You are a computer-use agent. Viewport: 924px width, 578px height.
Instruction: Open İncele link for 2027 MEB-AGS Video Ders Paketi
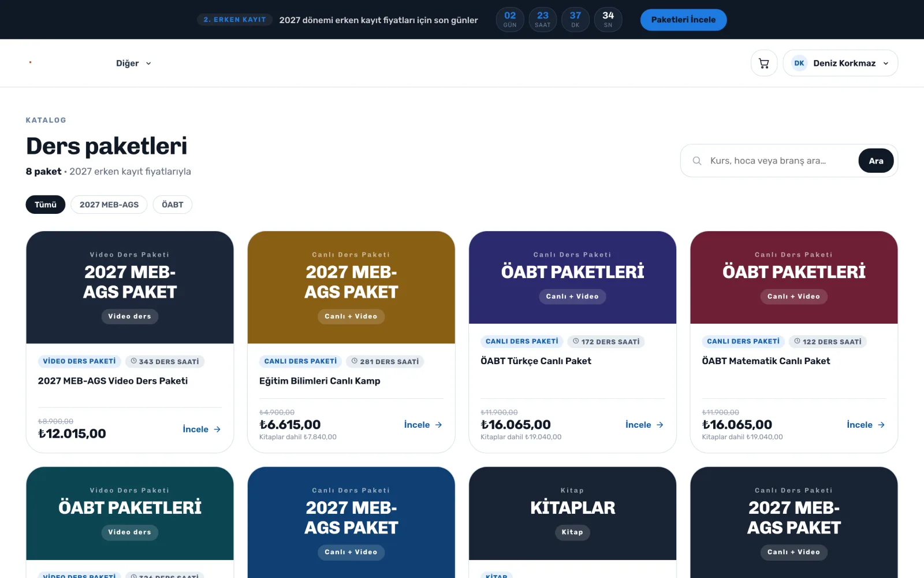pyautogui.click(x=202, y=429)
